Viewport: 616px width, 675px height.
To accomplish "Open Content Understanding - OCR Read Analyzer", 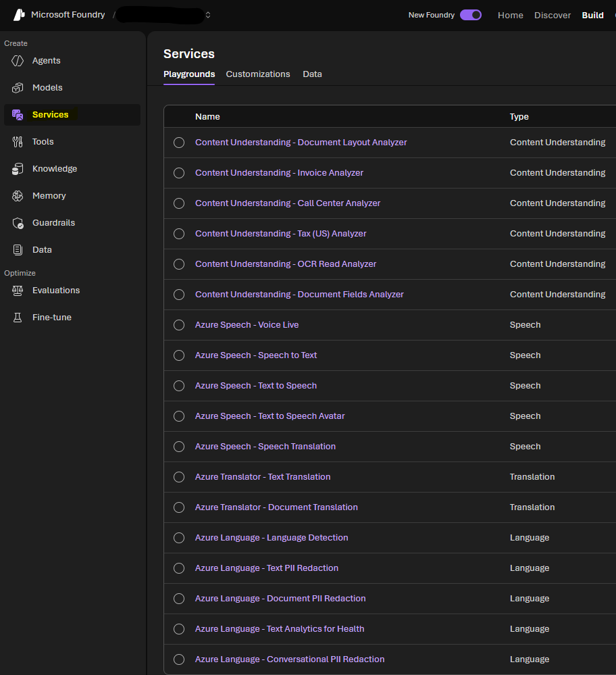I will (x=286, y=264).
